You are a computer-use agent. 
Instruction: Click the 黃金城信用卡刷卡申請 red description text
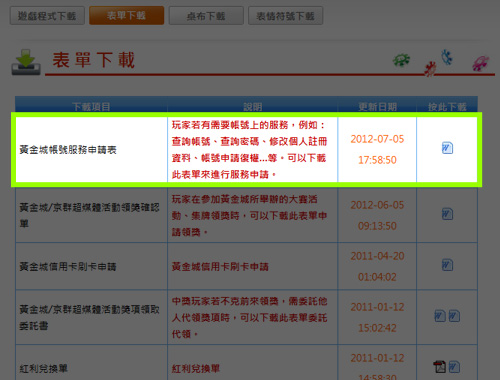(220, 267)
